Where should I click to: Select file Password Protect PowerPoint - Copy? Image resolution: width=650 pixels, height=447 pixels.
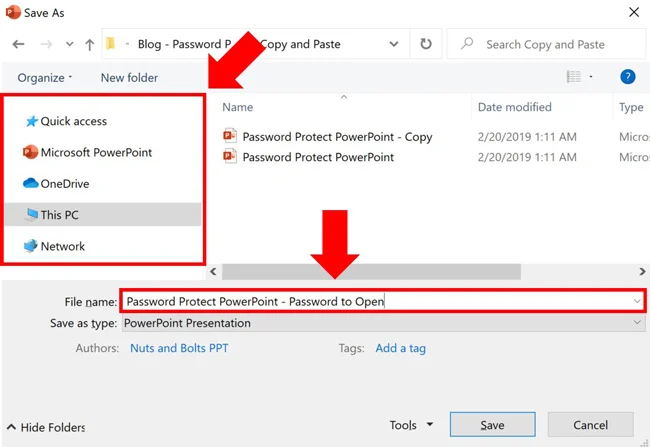(x=337, y=137)
